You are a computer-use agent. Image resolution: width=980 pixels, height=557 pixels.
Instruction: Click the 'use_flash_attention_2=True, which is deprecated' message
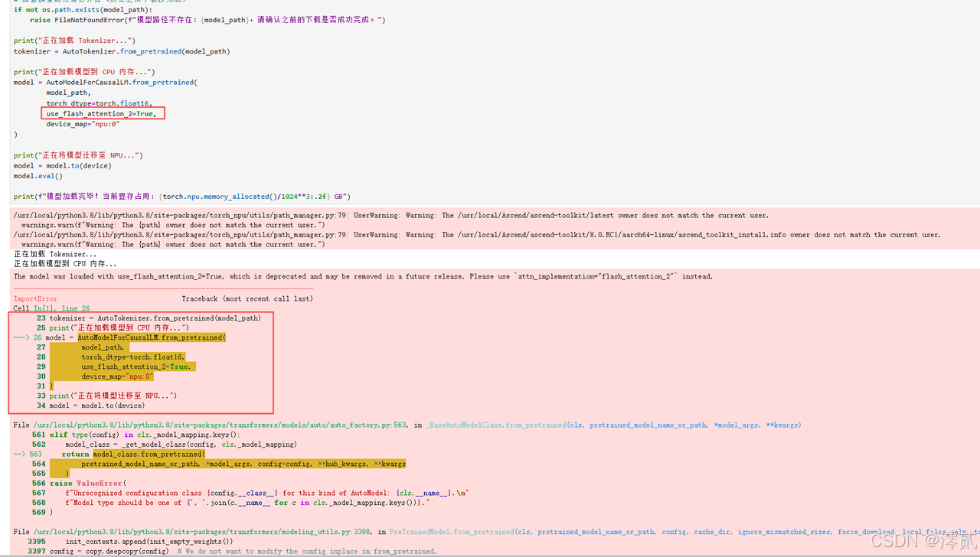[363, 276]
